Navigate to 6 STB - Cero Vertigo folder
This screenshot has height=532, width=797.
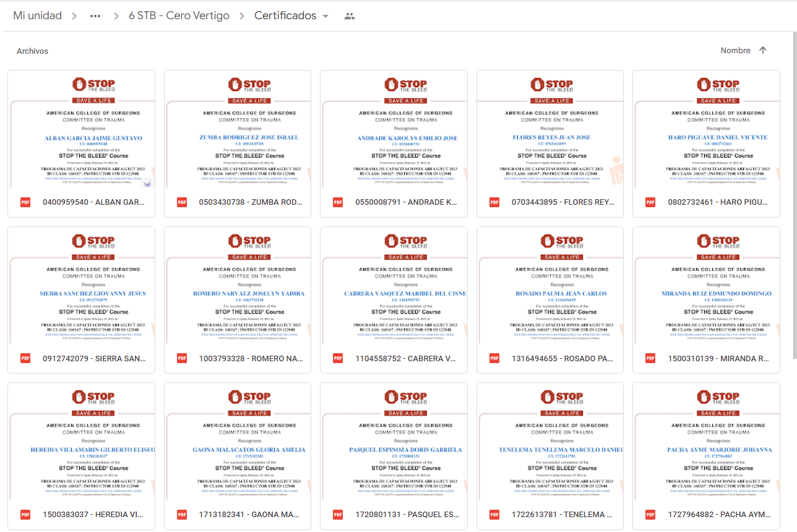pos(179,16)
